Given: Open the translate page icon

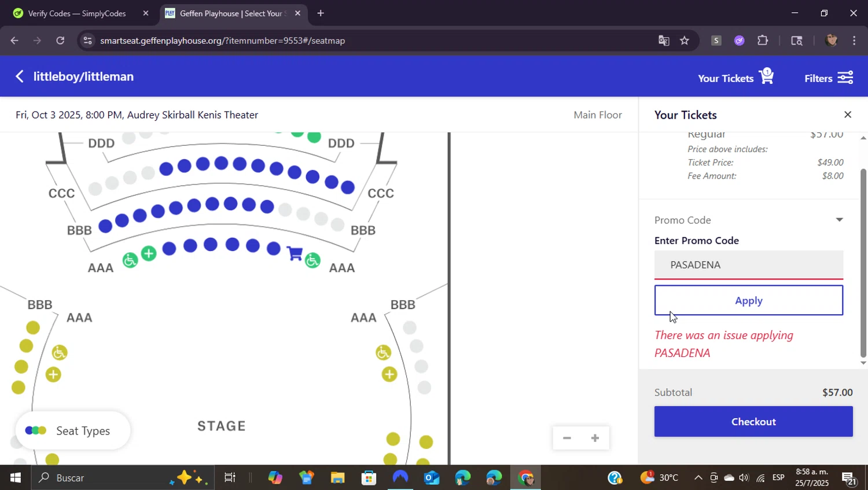Looking at the screenshot, I should click(x=664, y=40).
